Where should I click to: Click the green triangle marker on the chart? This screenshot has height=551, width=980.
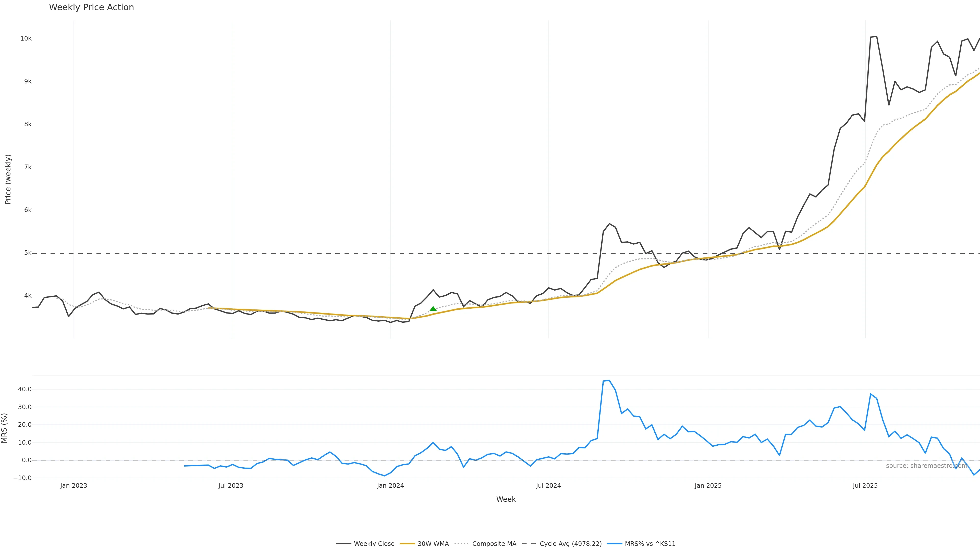tap(433, 309)
